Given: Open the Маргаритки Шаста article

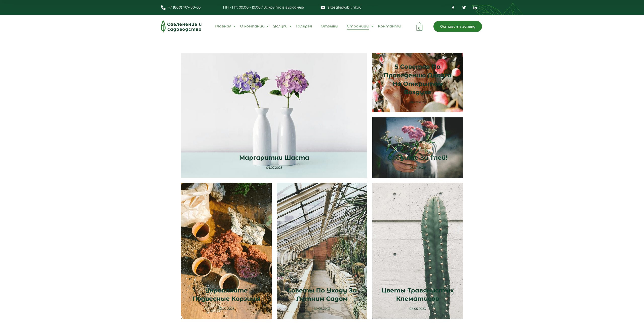Looking at the screenshot, I should (x=274, y=158).
